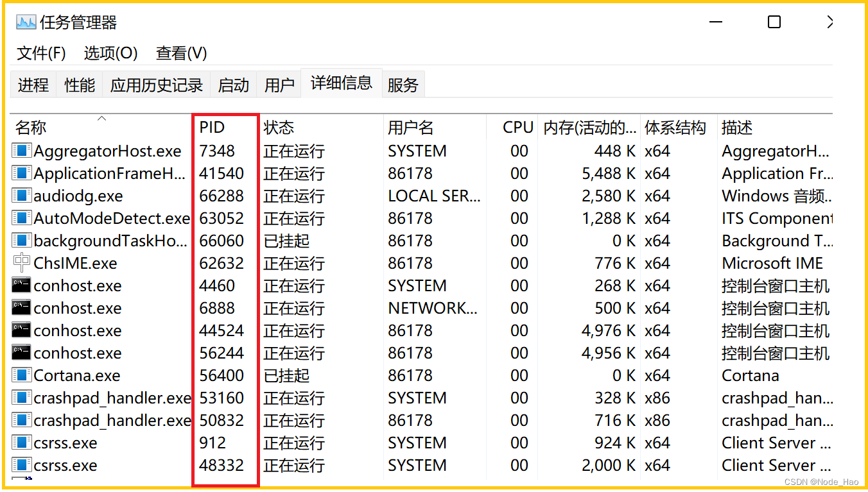Toggle sort order on the 名称 column header
868x492 pixels.
31,128
